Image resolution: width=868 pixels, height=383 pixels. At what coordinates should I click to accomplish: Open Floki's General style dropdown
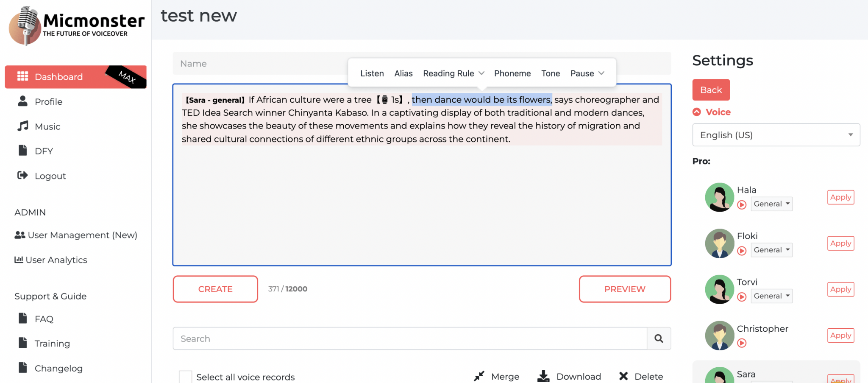point(771,250)
